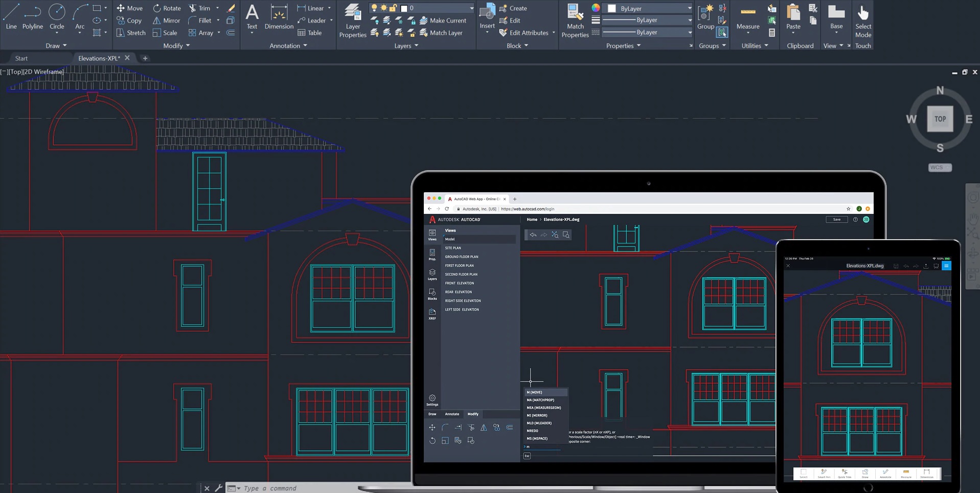Click the Save button in the web app
Viewport: 980px width, 493px height.
pyautogui.click(x=837, y=219)
